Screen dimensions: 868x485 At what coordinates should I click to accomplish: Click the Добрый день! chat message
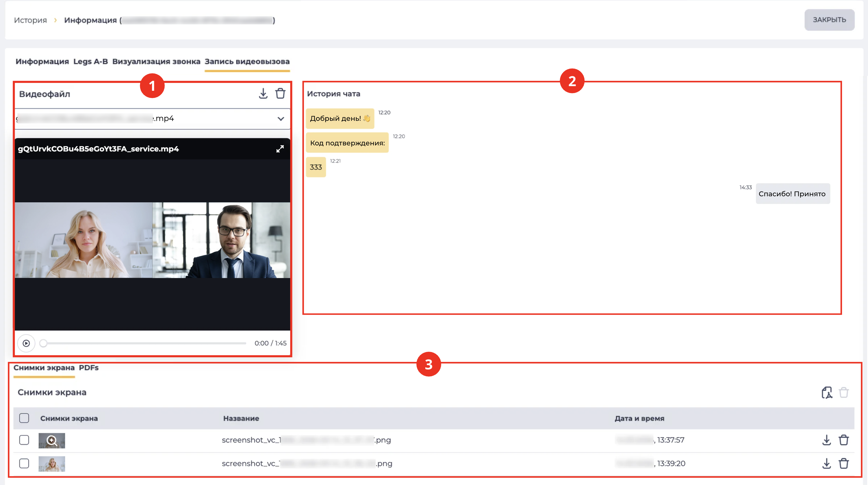(x=340, y=118)
